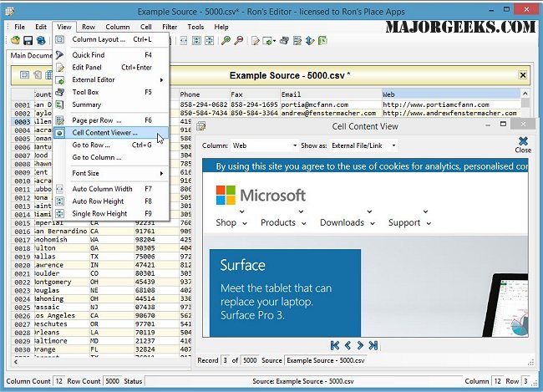This screenshot has height=392, width=543.
Task: Click the Microsoft logo in the web preview
Action: coord(261,195)
